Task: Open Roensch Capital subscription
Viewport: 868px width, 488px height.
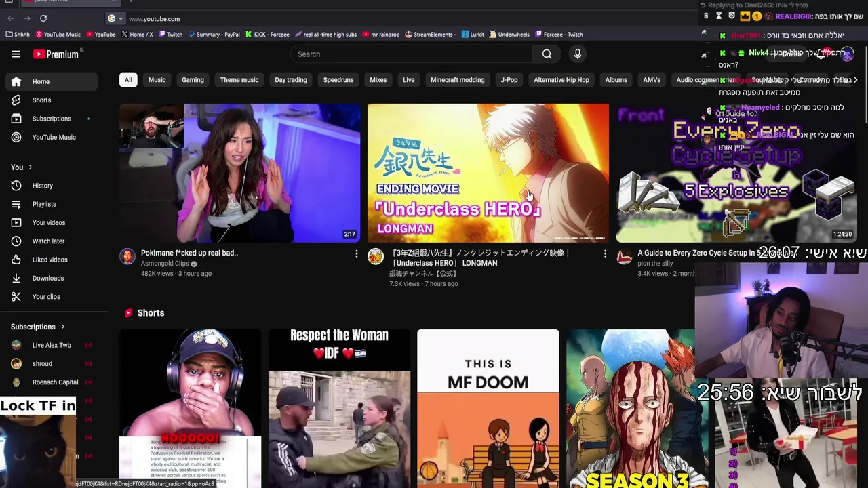Action: (x=52, y=382)
